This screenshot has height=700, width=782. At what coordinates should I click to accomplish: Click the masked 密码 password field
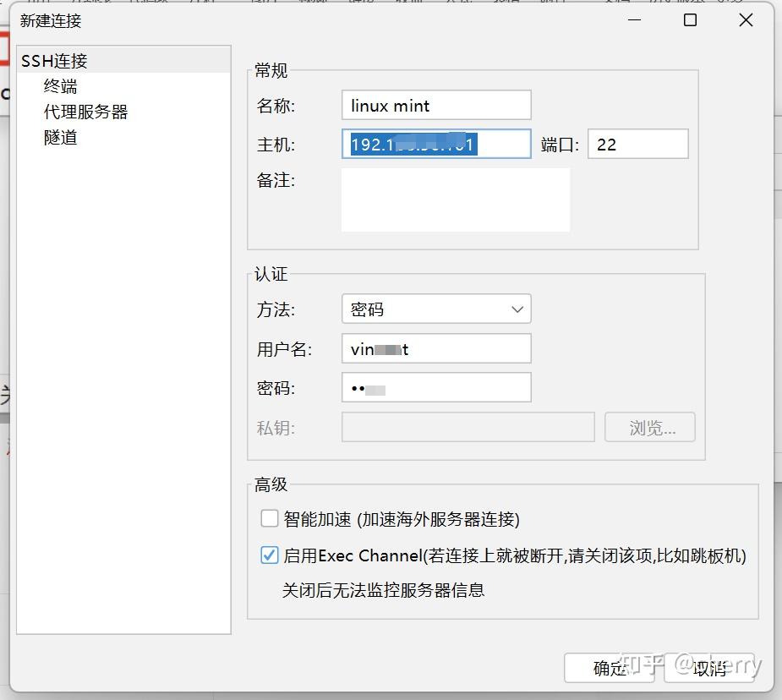point(435,387)
